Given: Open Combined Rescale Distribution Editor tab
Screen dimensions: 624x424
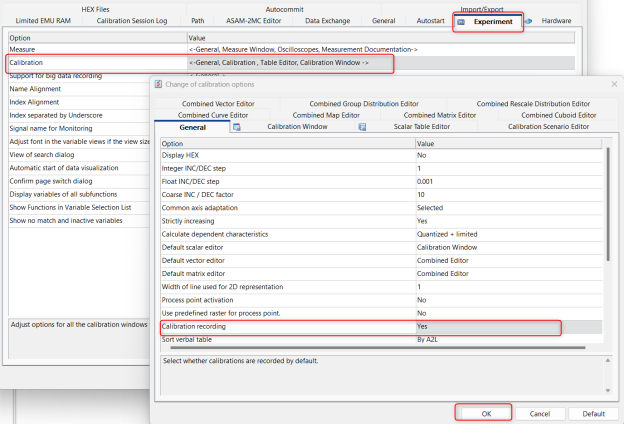Looking at the screenshot, I should click(533, 104).
